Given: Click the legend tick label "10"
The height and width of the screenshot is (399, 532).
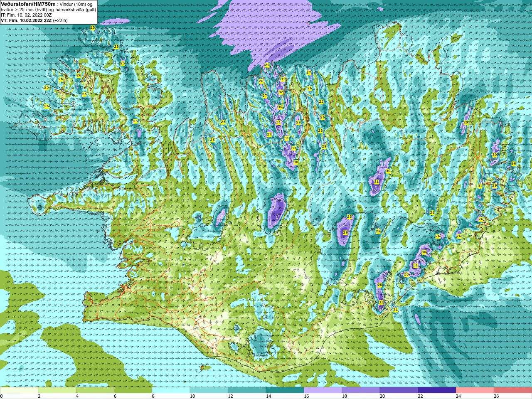Looking at the screenshot, I should tap(192, 396).
